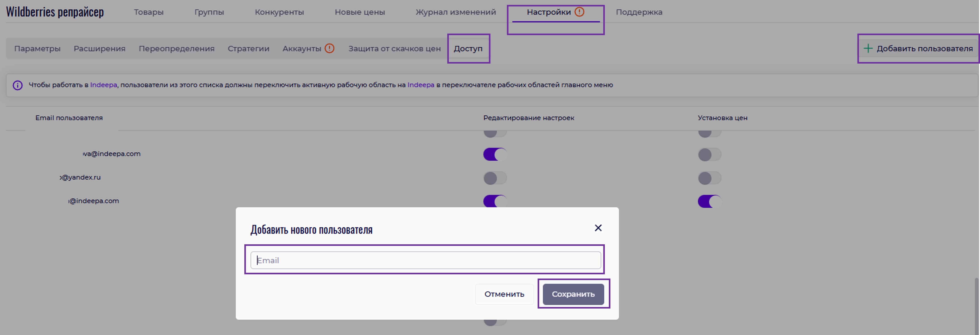Click into the Email input field

425,261
